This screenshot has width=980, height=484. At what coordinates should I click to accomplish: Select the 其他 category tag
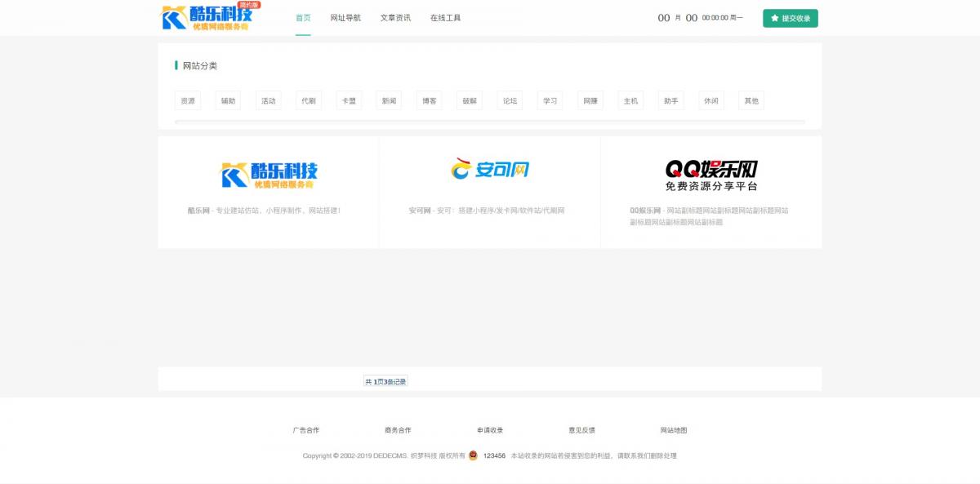[751, 101]
